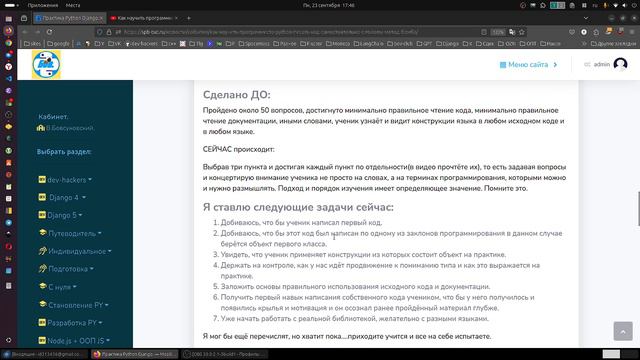This screenshot has width=640, height=360.
Task: Expand the Django 4 sidebar section
Action: (x=62, y=198)
